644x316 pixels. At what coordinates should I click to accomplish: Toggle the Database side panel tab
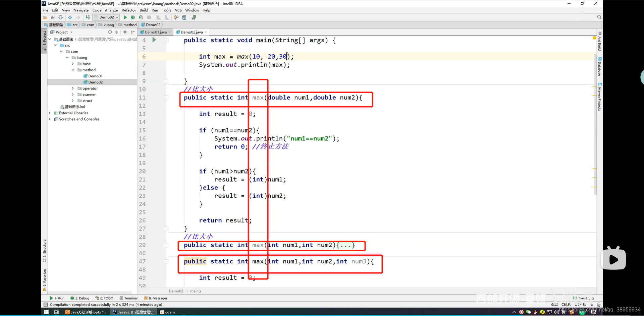[600, 66]
